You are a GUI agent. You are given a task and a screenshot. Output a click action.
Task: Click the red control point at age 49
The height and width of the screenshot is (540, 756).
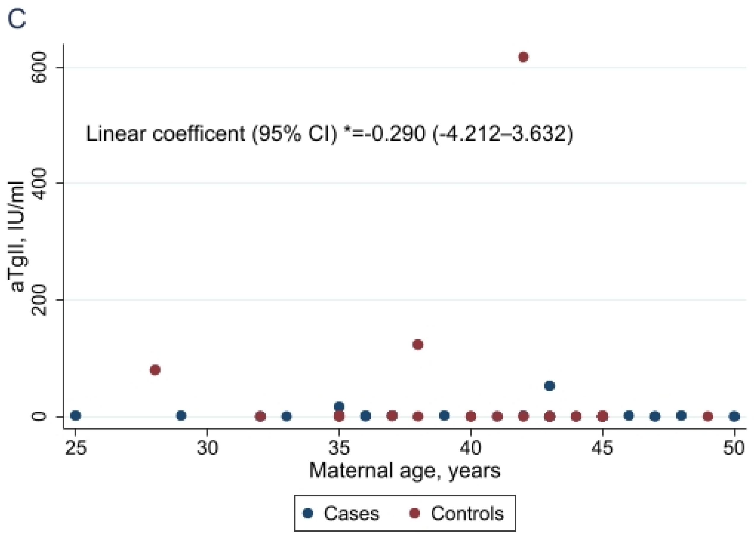(708, 416)
